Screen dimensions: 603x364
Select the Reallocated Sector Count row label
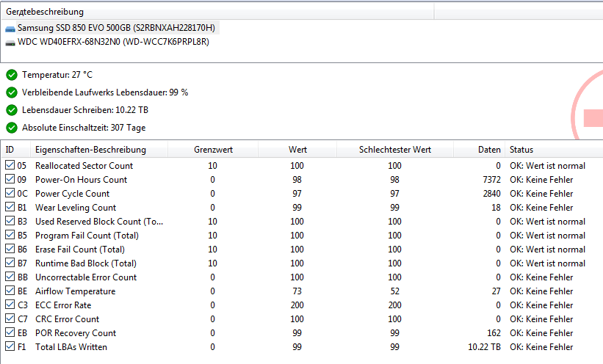click(x=84, y=166)
